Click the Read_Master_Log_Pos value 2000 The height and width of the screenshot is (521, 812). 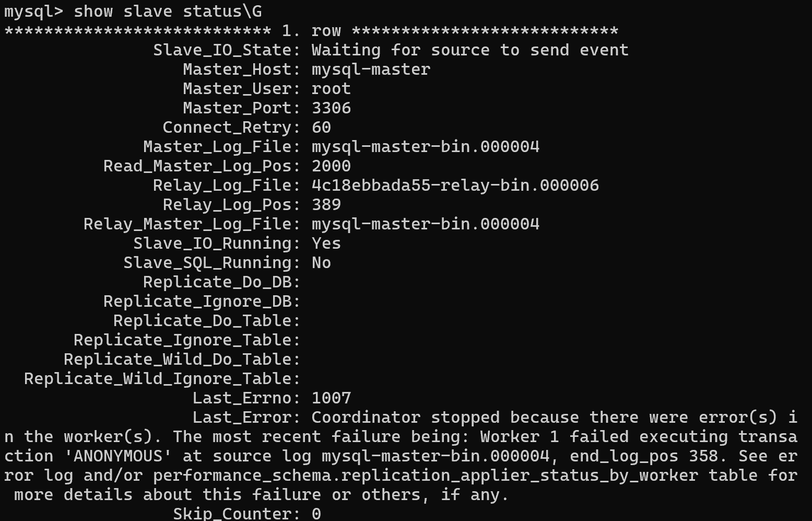pos(331,166)
